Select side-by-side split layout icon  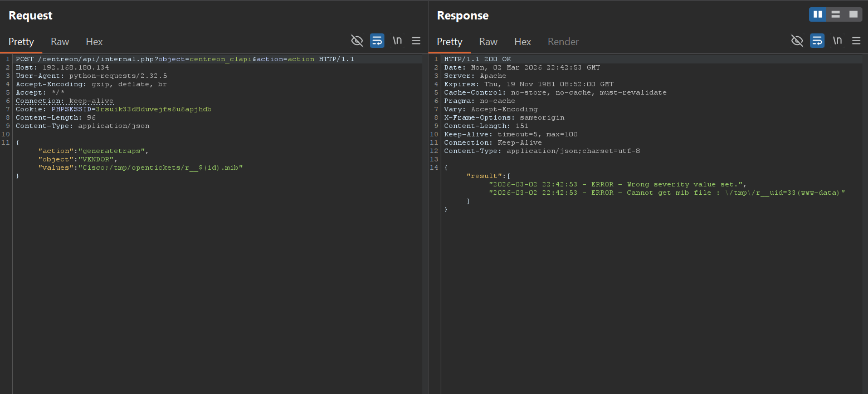[818, 14]
